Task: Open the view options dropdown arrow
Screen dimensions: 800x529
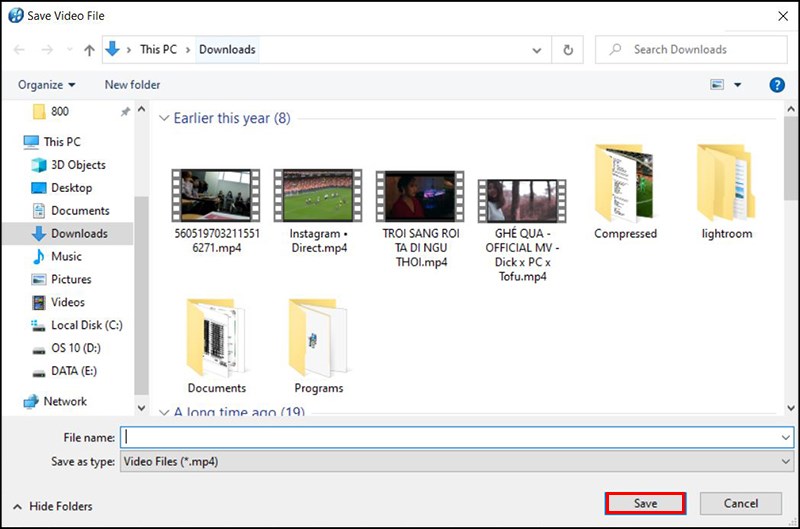Action: [737, 85]
